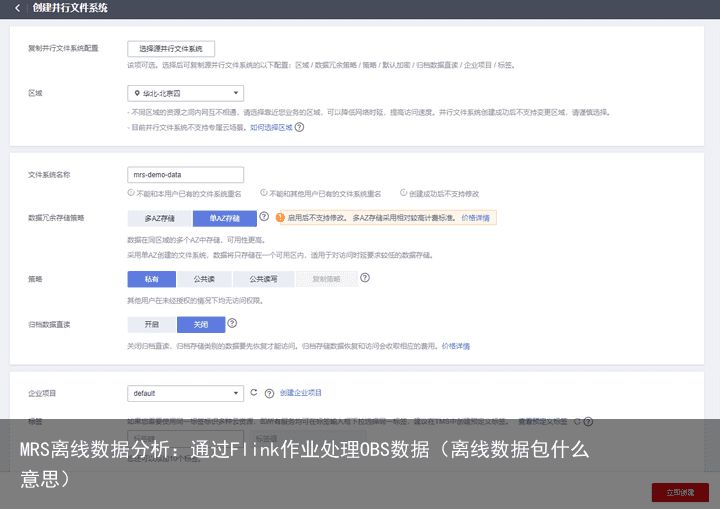
Task: Select the multi-AZ storage option
Action: pyautogui.click(x=160, y=218)
